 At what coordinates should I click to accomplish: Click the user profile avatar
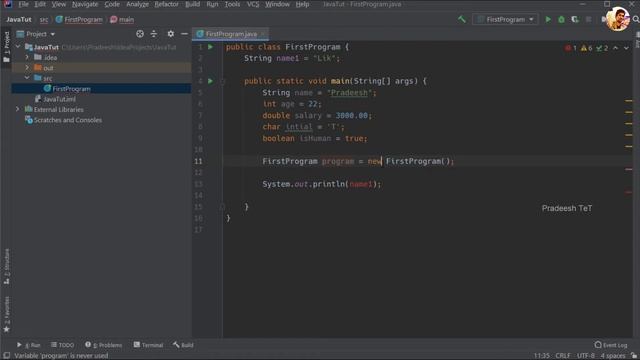(617, 19)
